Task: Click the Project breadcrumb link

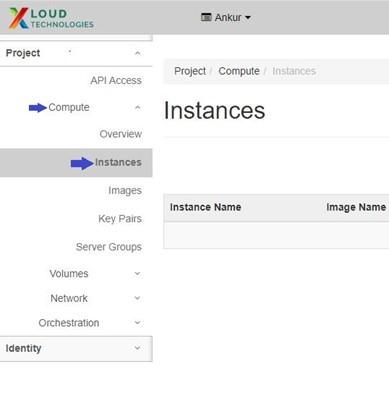Action: point(190,71)
